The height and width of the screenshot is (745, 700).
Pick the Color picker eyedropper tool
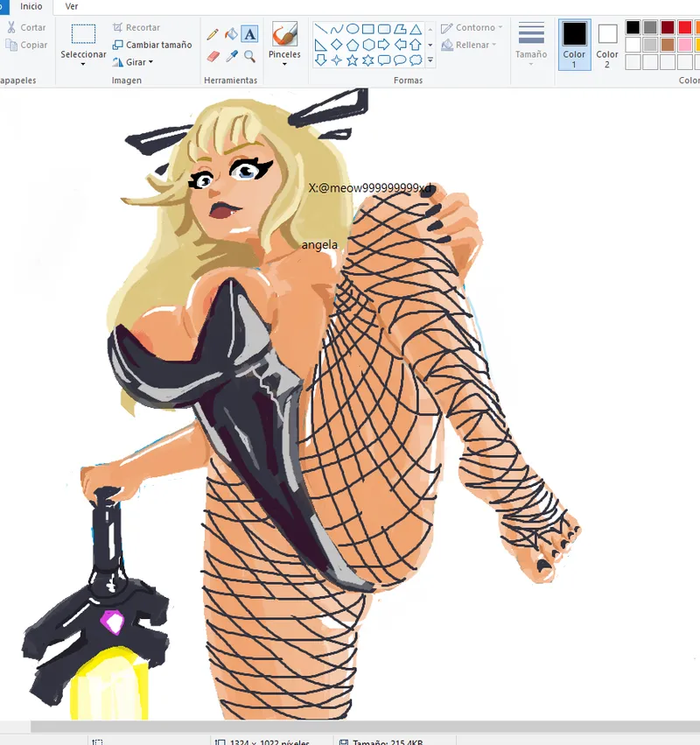231,57
